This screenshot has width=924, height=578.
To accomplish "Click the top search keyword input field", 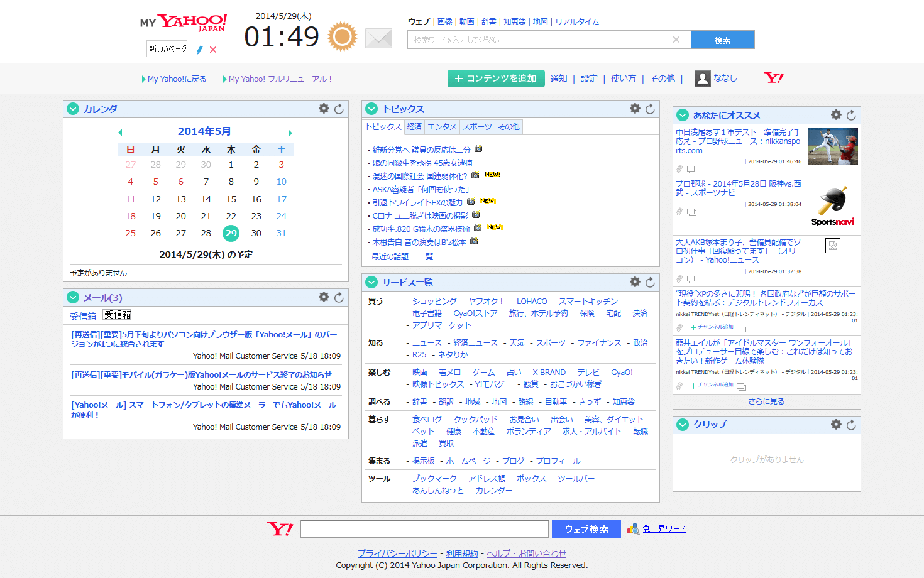I will 549,40.
